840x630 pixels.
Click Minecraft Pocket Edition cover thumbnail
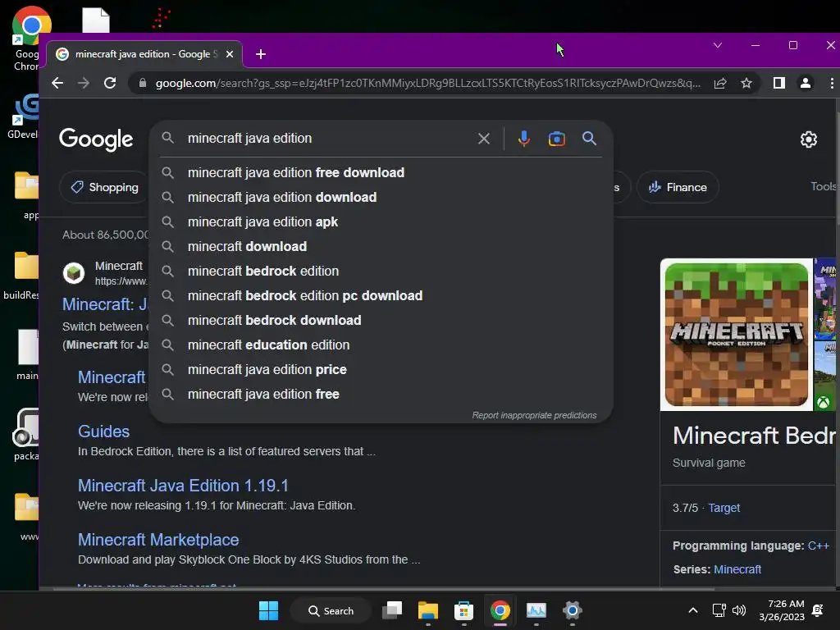pos(737,335)
